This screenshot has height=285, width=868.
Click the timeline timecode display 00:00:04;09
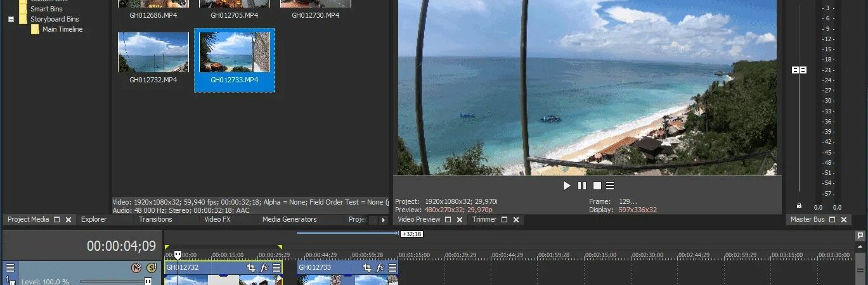[x=121, y=246]
